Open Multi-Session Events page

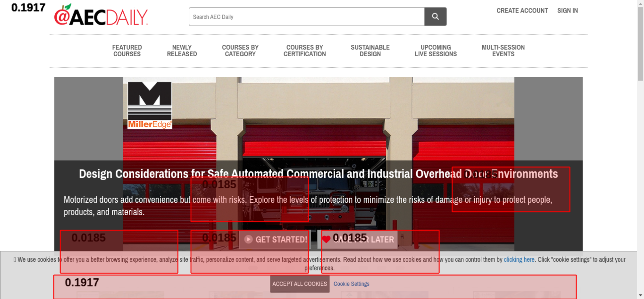click(x=503, y=51)
